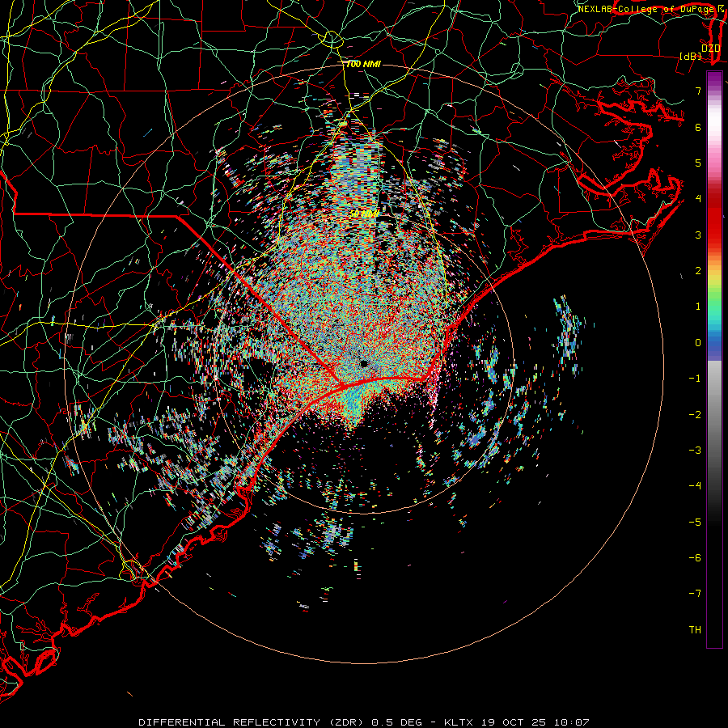Click the -3 dB scale label
The width and height of the screenshot is (728, 728).
[x=695, y=451]
